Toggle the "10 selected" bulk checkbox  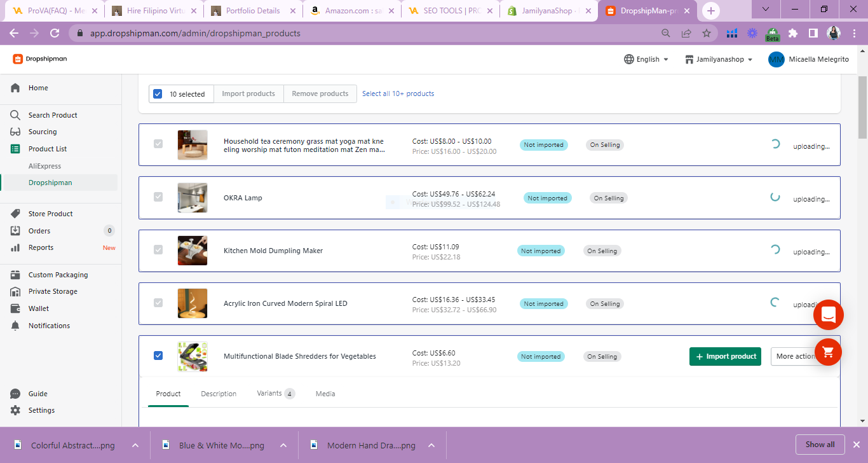coord(158,94)
